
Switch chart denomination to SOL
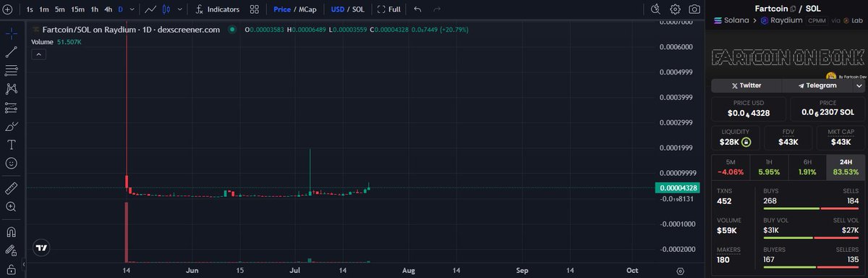tap(358, 9)
